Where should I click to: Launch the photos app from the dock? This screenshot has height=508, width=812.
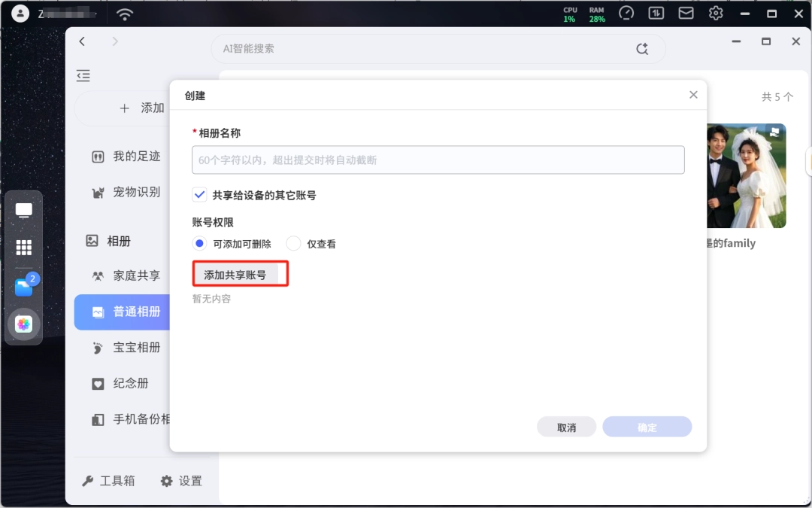[x=23, y=324]
